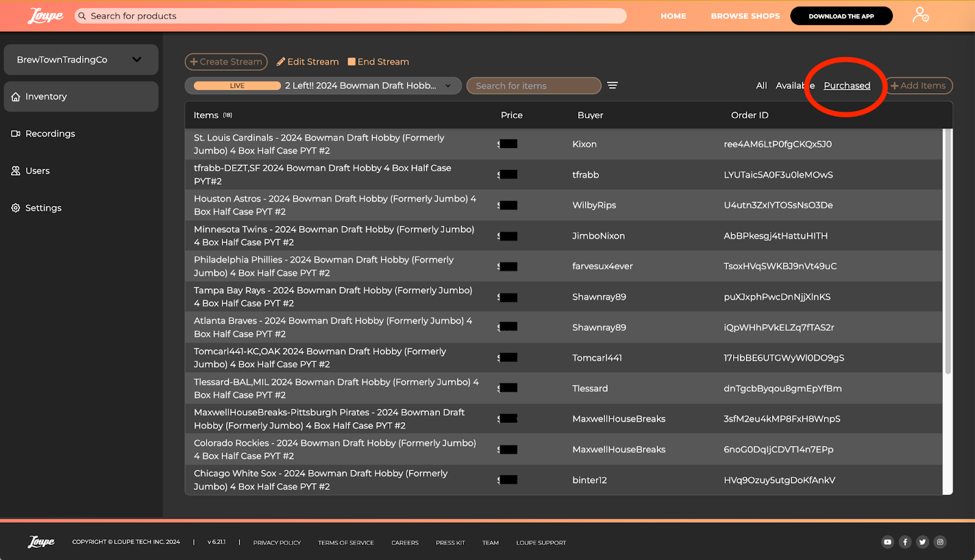
Task: Open the YouTube icon in footer
Action: [x=887, y=542]
